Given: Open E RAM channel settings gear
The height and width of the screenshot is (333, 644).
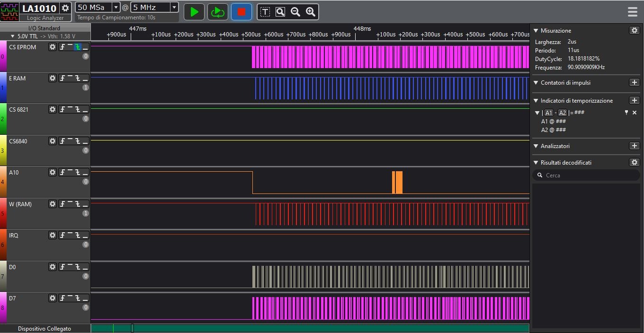Looking at the screenshot, I should pyautogui.click(x=53, y=78).
